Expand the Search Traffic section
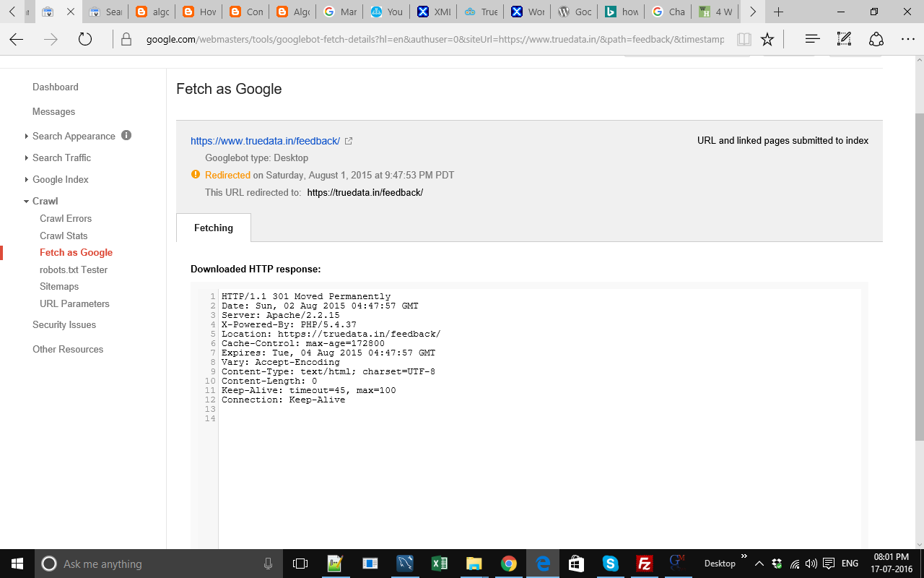 [x=27, y=158]
